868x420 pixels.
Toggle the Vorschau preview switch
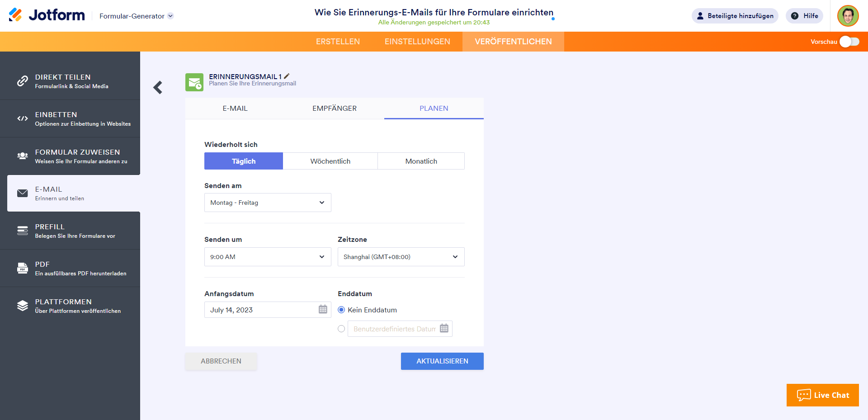849,42
